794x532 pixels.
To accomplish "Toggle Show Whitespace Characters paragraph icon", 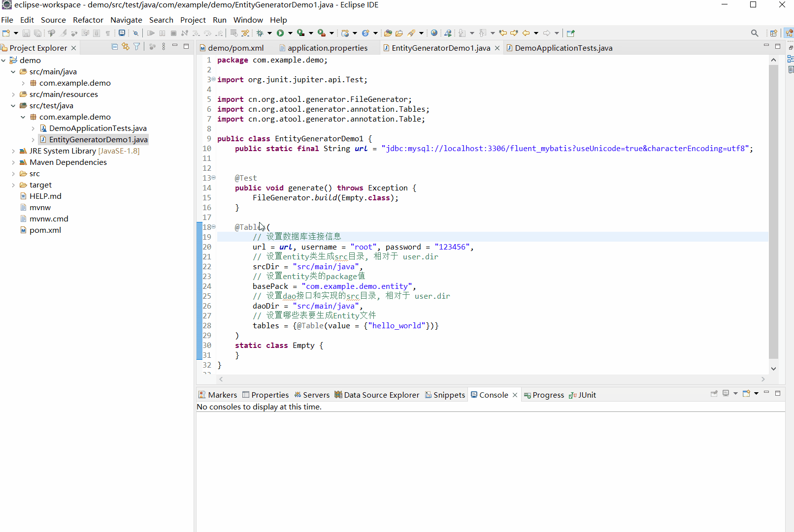I will [107, 33].
